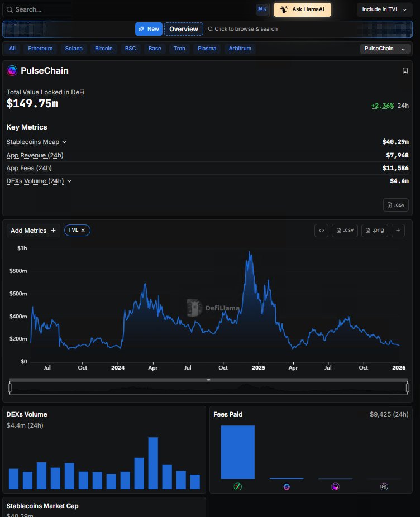Bookmark PulseChain with the bookmark icon

click(x=405, y=70)
